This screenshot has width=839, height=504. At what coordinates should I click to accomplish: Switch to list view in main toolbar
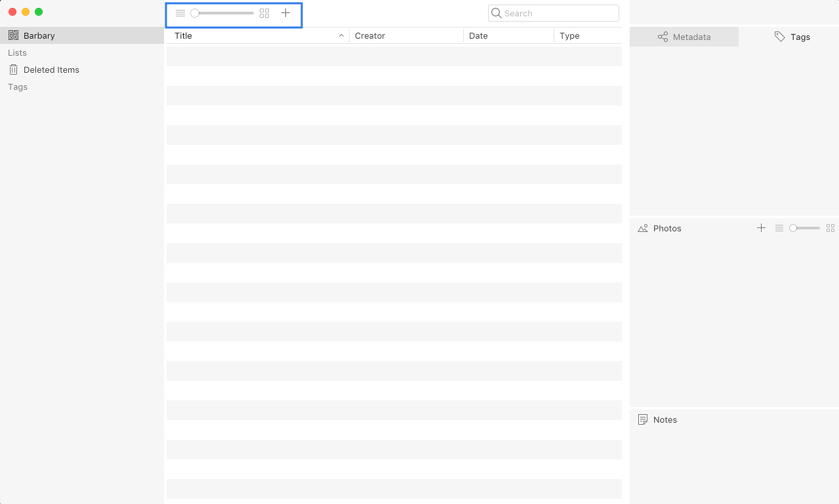(x=180, y=13)
